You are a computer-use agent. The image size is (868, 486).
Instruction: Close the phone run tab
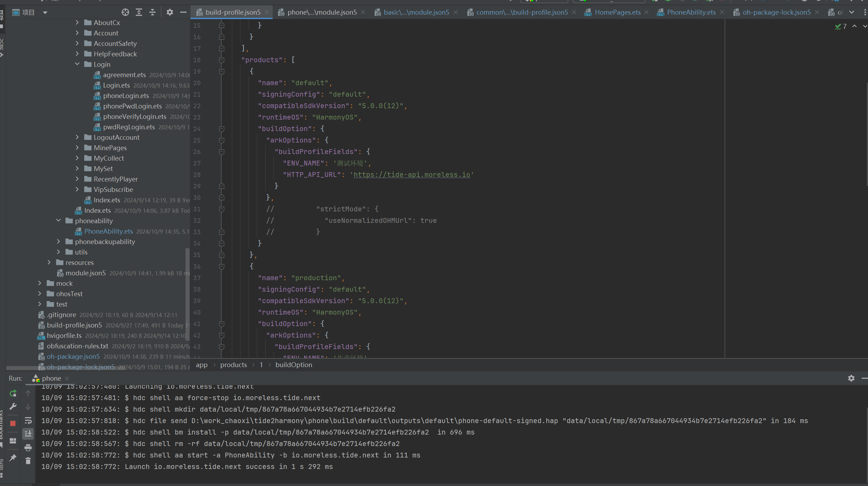pyautogui.click(x=67, y=378)
